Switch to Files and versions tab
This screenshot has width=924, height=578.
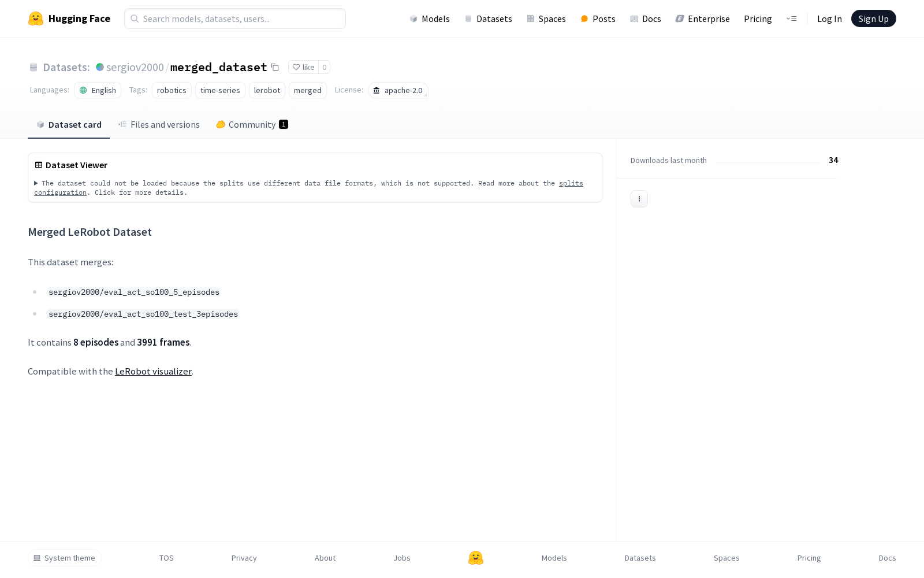pyautogui.click(x=159, y=125)
